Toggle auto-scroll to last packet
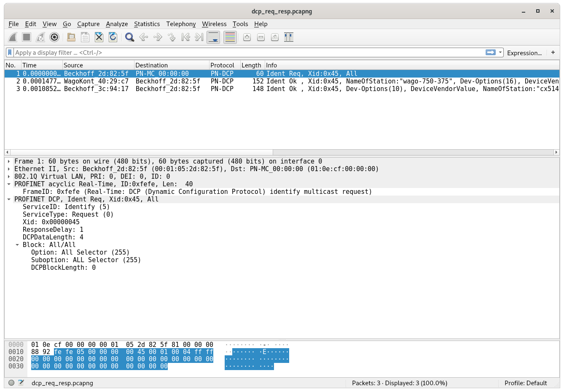Screen dimensions: 564x392 point(213,38)
